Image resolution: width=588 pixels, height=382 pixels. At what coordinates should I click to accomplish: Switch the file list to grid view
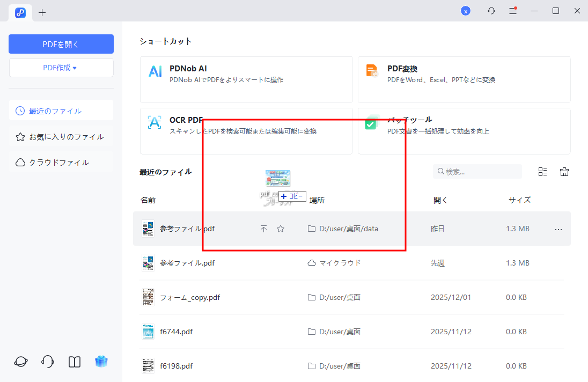pyautogui.click(x=542, y=171)
